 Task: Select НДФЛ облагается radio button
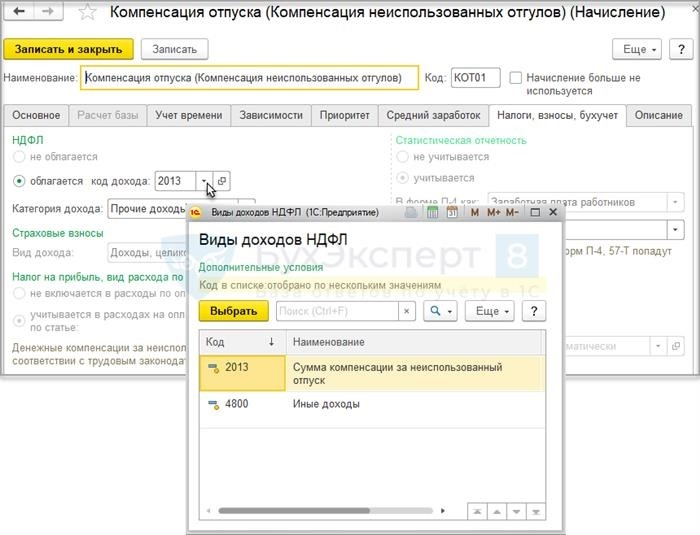pyautogui.click(x=19, y=181)
